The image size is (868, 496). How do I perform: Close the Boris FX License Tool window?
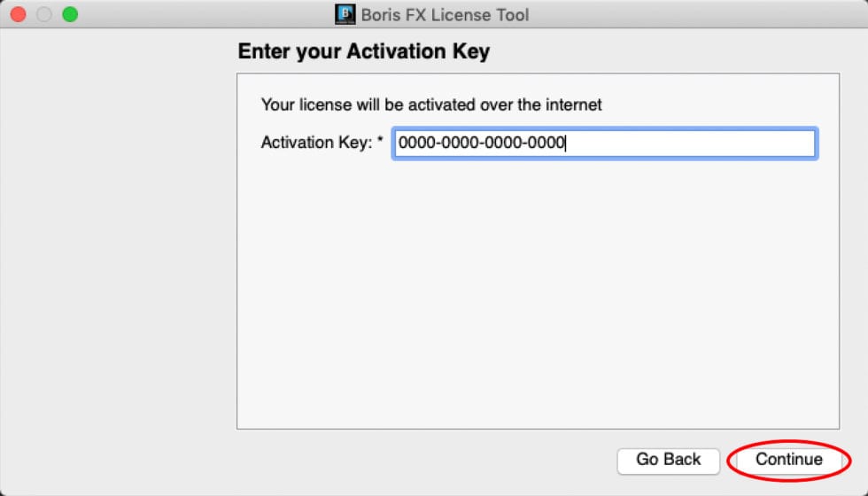pyautogui.click(x=18, y=14)
